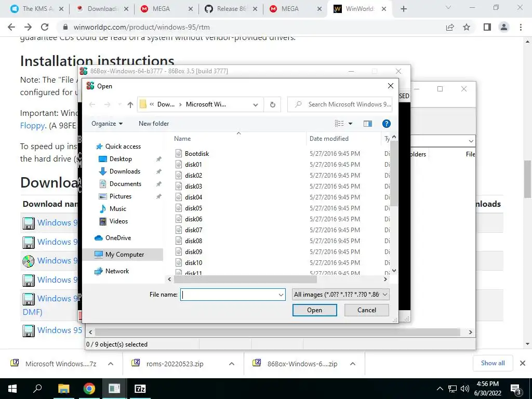The image size is (532, 399).
Task: Select the disk05 file
Action: pyautogui.click(x=193, y=208)
